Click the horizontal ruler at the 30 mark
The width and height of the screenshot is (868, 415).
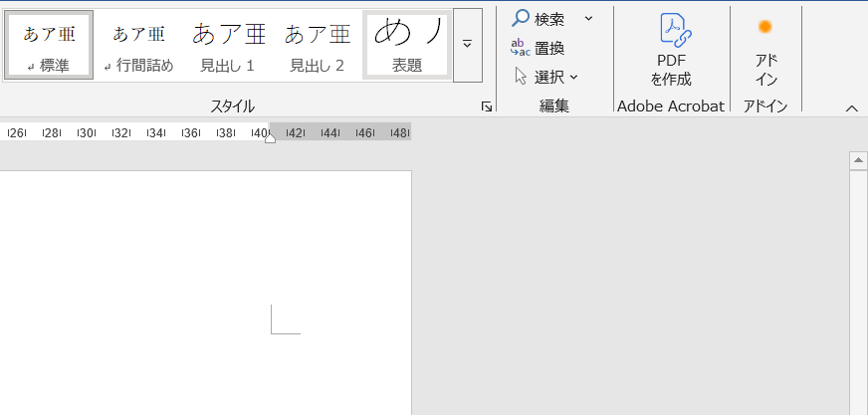point(87,132)
